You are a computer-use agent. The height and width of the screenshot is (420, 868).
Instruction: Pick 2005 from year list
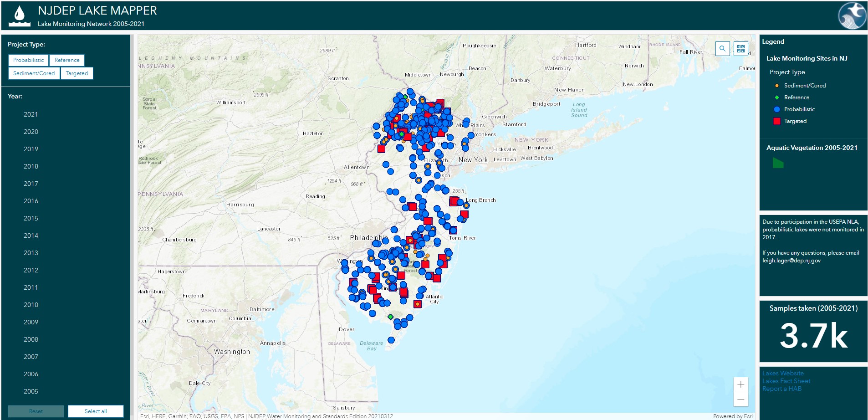pyautogui.click(x=31, y=391)
